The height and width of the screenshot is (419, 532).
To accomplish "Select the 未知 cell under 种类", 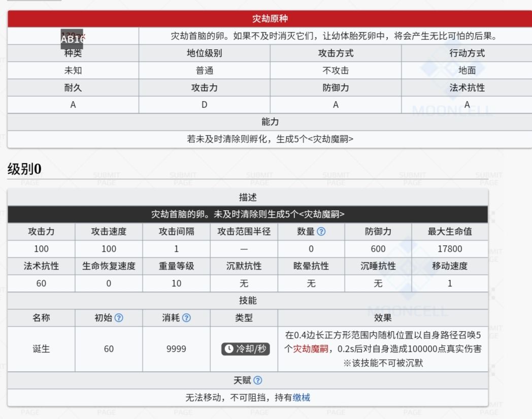I will [x=73, y=71].
